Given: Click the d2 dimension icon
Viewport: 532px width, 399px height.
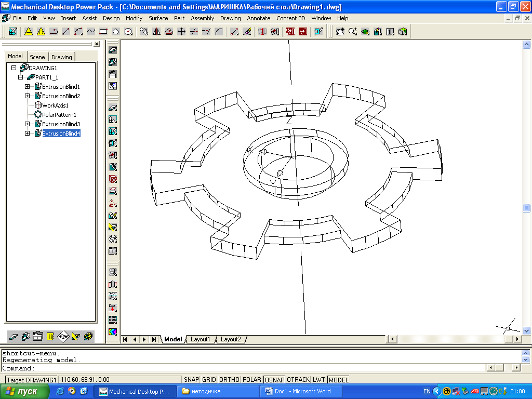Looking at the screenshot, I should 113,203.
